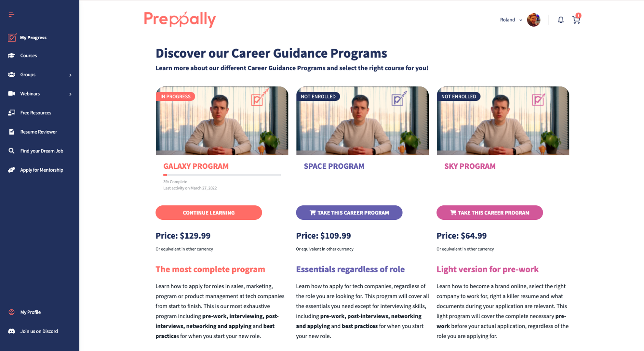Take the Space Program career course
Image resolution: width=644 pixels, height=351 pixels.
click(x=349, y=213)
